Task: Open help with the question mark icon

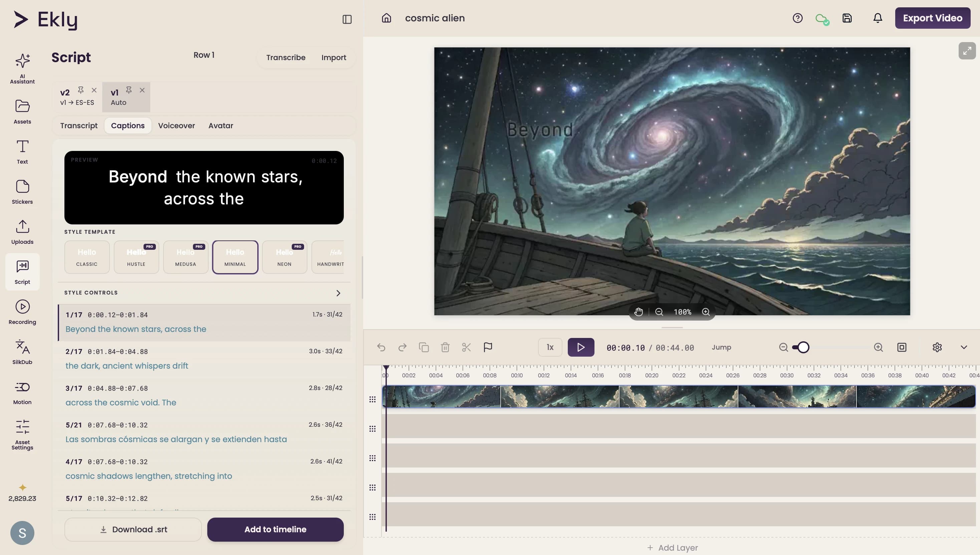Action: coord(797,18)
